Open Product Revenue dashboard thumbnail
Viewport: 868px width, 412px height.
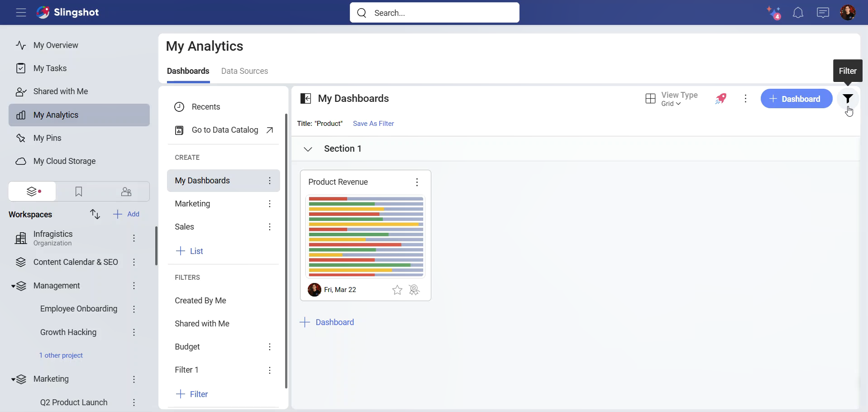pos(366,236)
